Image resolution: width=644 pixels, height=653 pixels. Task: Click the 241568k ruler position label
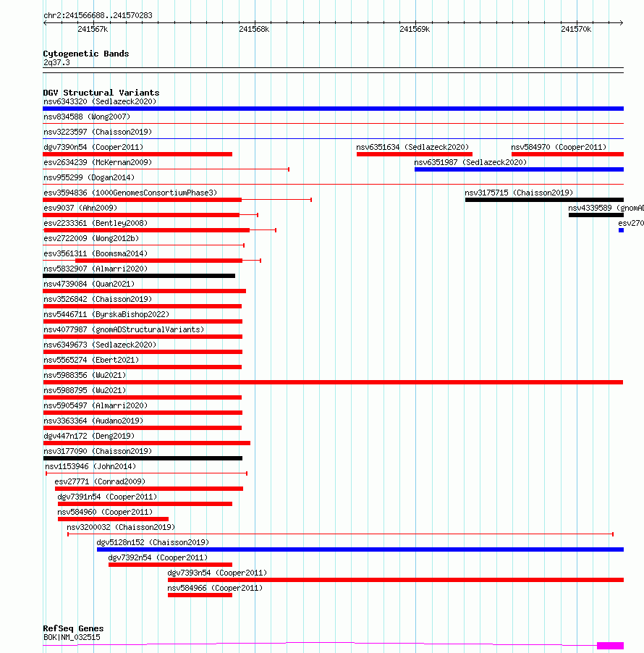(254, 29)
